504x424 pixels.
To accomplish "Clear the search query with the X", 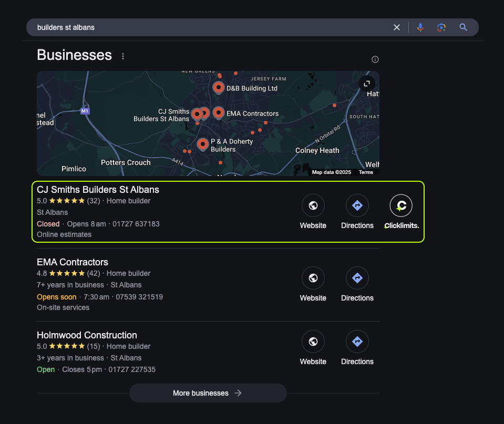I will (396, 27).
